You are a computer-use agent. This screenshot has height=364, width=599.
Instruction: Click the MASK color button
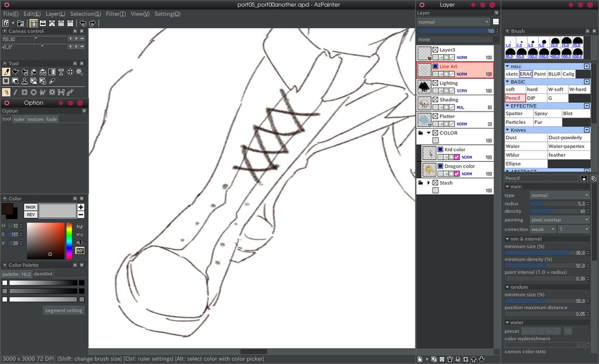coord(31,207)
